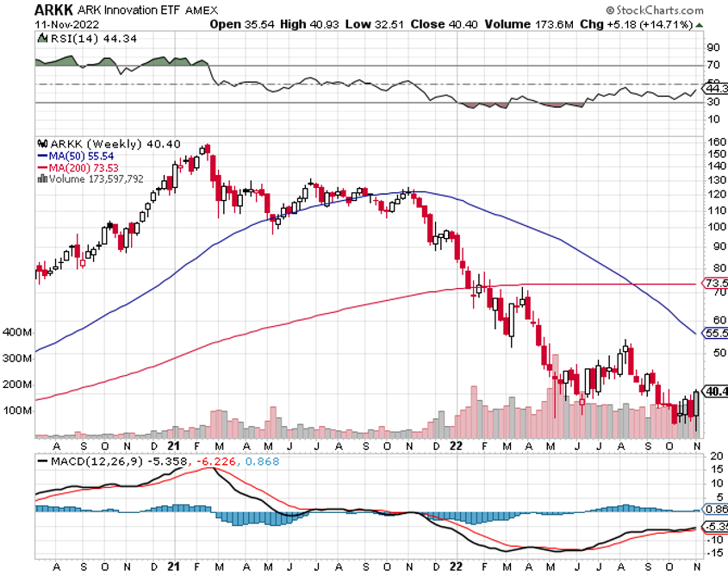This screenshot has height=576, width=728.
Task: Click the MACD legend line icon
Action: 40,462
